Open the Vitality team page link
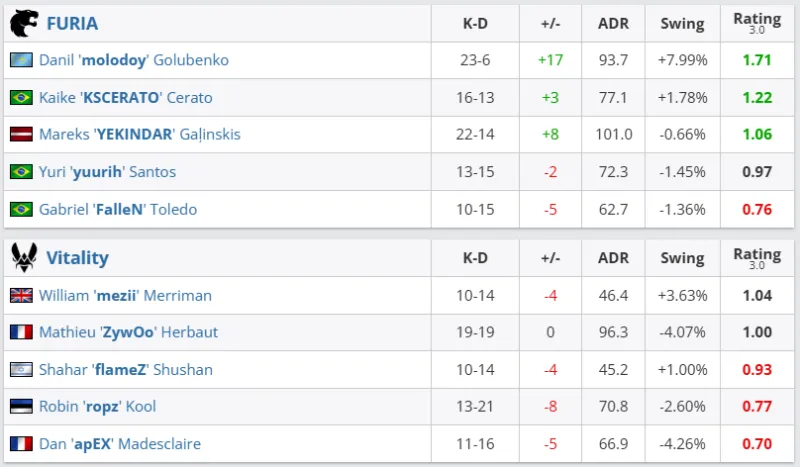 click(77, 258)
